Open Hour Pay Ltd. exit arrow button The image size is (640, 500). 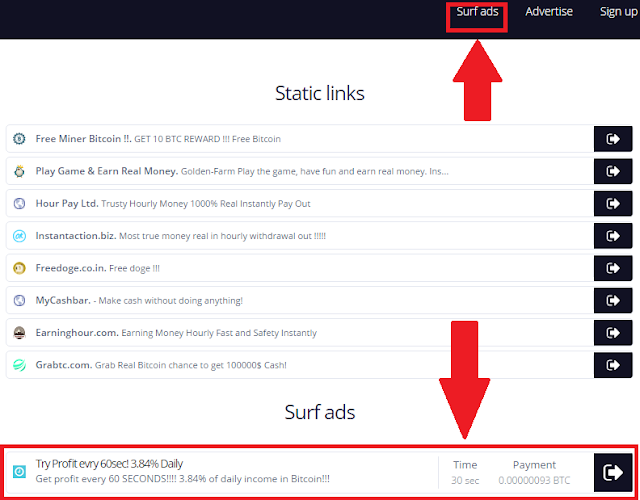pos(613,203)
